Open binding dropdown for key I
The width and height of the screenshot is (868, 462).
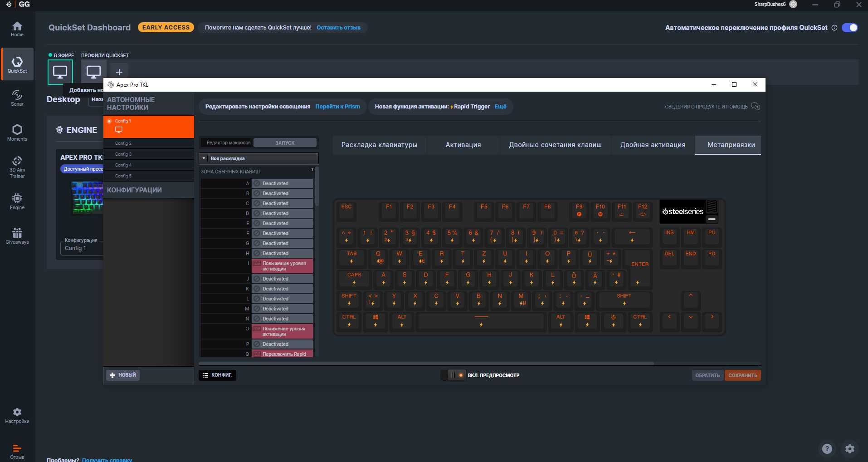[x=282, y=266]
